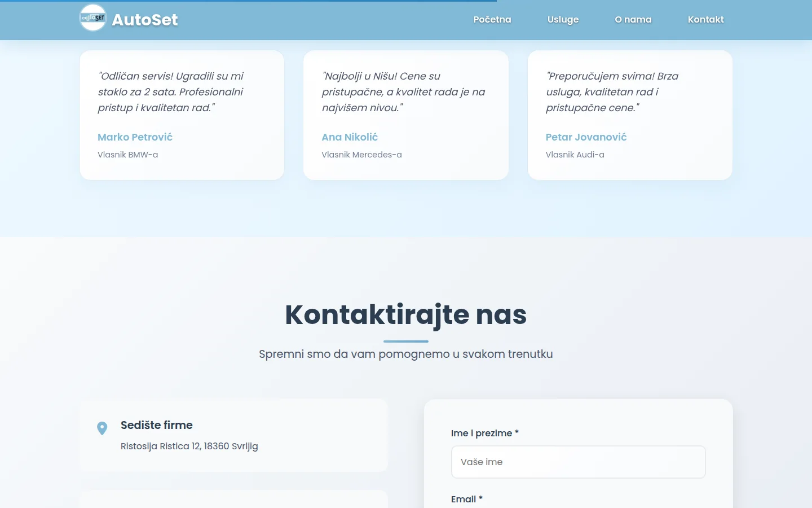Screen dimensions: 812x508
Task: Click the 'Email *' field label
Action: (x=467, y=499)
